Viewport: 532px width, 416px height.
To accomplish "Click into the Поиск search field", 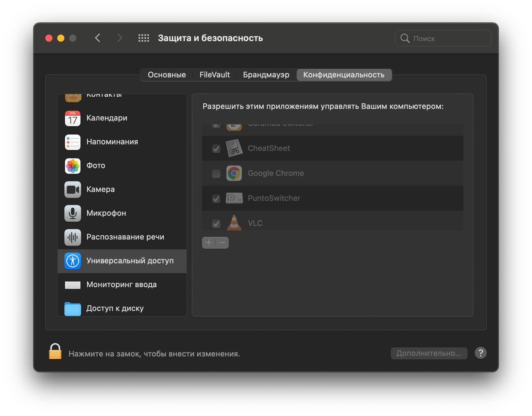I will [x=443, y=38].
